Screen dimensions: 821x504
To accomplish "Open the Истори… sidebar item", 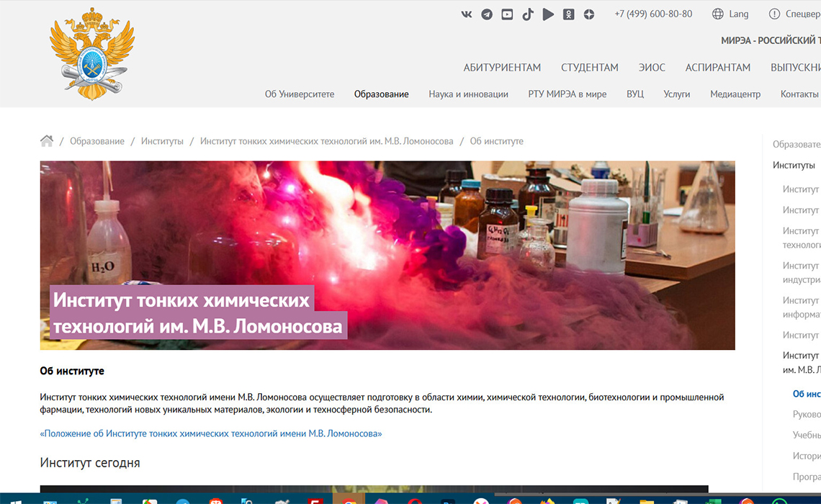I will [x=807, y=456].
